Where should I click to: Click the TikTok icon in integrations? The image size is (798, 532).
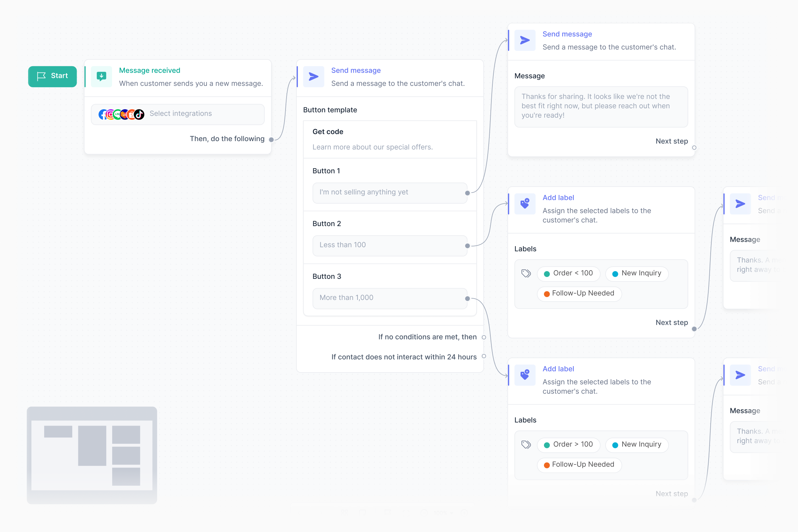click(139, 114)
